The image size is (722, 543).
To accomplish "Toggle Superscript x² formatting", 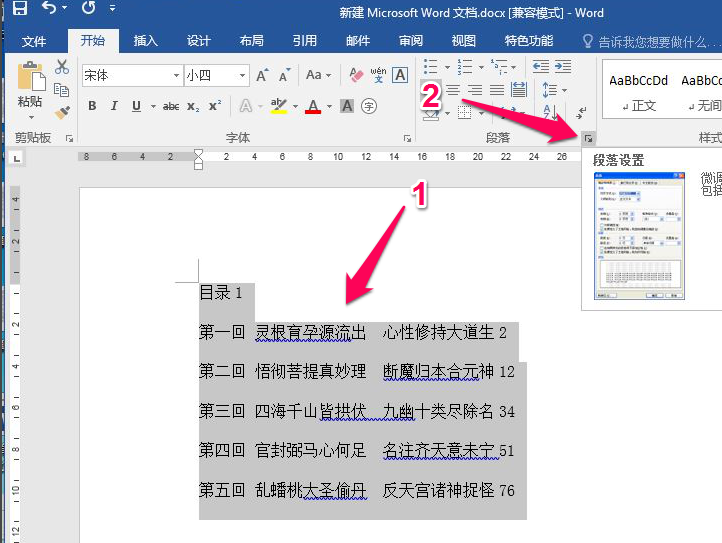I will click(x=215, y=106).
